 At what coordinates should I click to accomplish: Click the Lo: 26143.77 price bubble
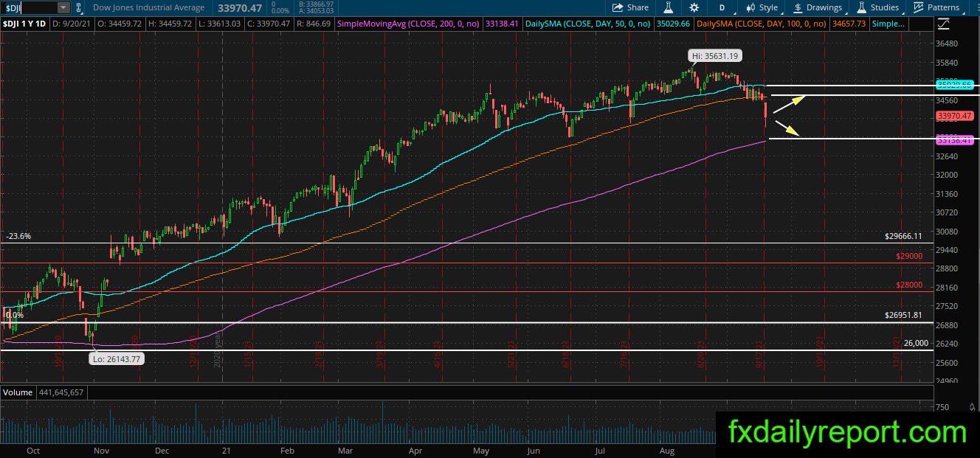(x=116, y=359)
